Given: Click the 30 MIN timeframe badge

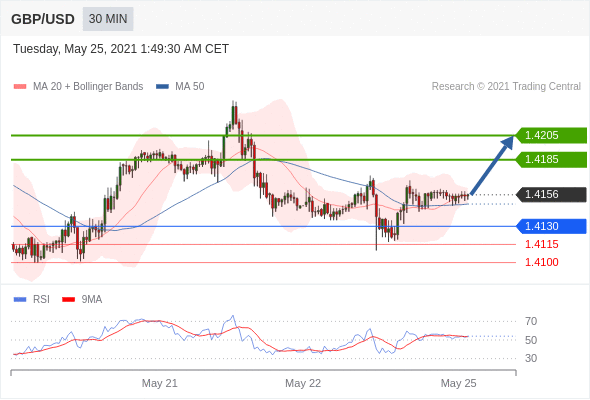Looking at the screenshot, I should pyautogui.click(x=108, y=19).
